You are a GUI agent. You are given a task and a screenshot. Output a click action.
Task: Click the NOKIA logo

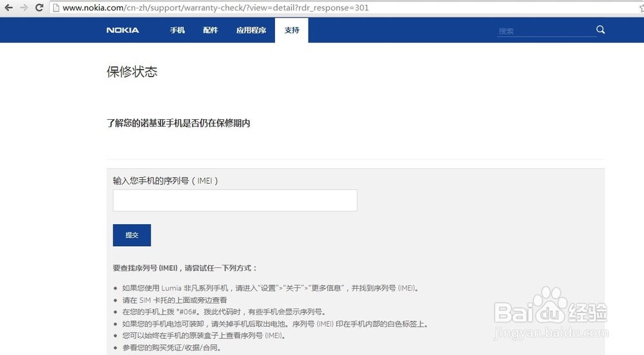(122, 30)
